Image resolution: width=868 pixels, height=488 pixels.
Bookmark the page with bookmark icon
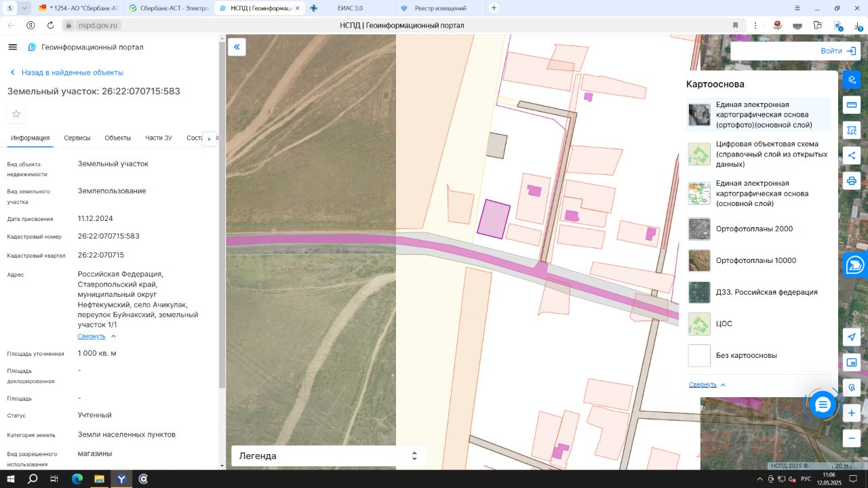click(735, 25)
